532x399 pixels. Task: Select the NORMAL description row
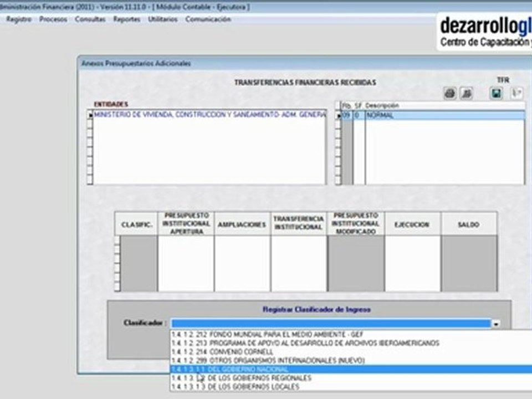[x=445, y=115]
